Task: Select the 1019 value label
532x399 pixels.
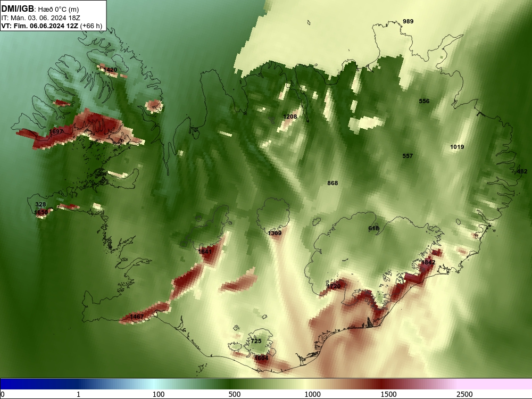Action: (x=457, y=147)
